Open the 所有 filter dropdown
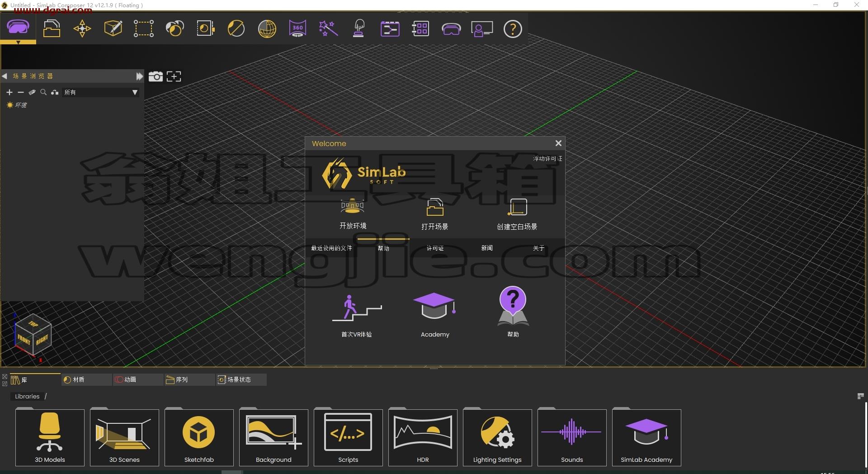The width and height of the screenshot is (868, 474). [x=101, y=92]
